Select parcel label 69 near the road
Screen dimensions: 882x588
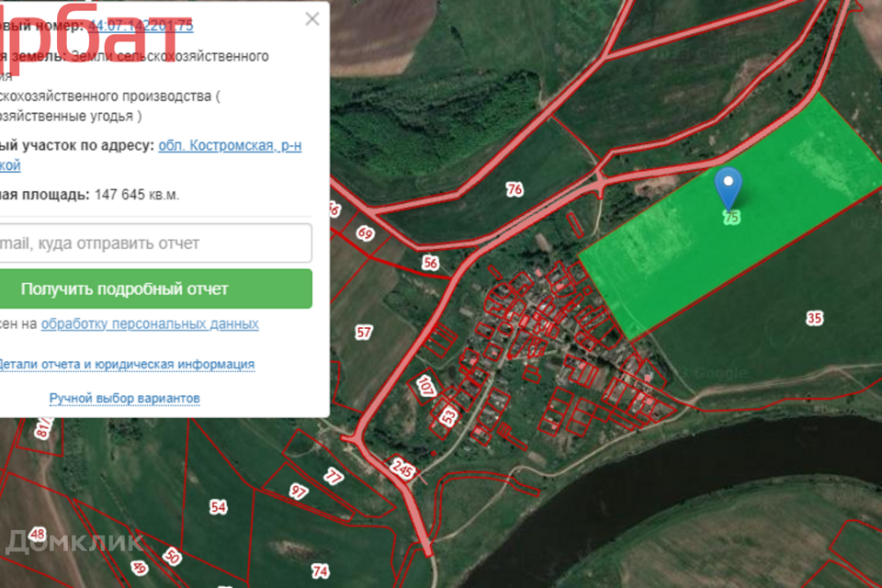coord(366,234)
